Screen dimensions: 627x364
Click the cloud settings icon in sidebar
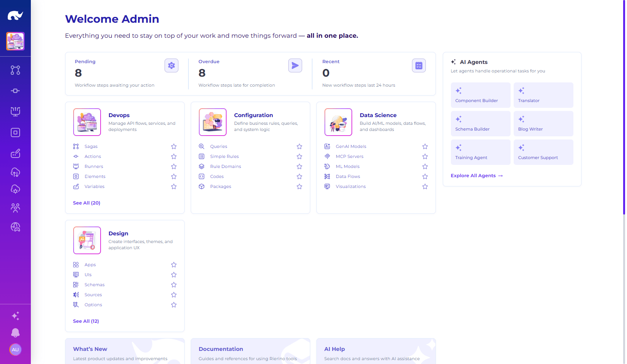click(15, 189)
